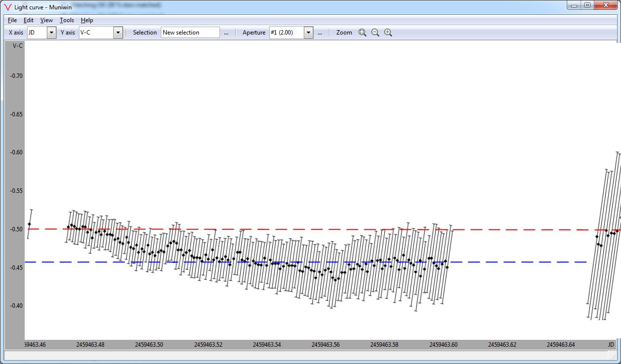Maximize the Light curve window
This screenshot has width=621, height=364.
click(587, 5)
